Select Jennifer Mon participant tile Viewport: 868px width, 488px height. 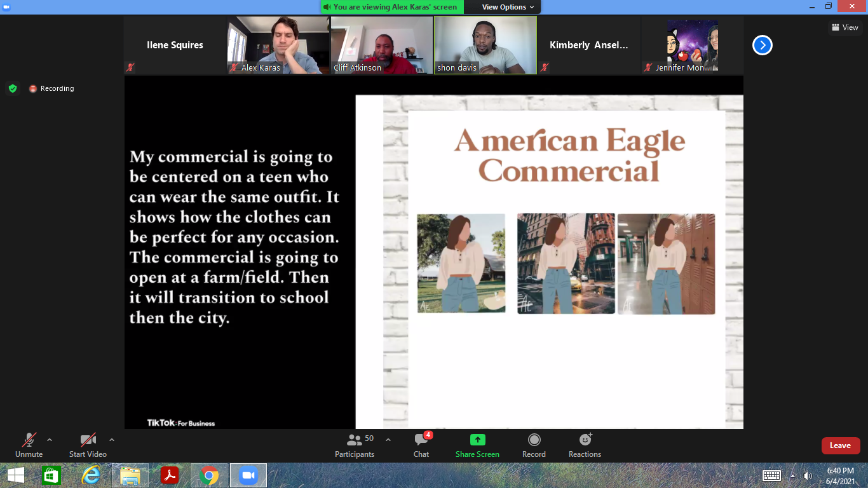tap(693, 45)
